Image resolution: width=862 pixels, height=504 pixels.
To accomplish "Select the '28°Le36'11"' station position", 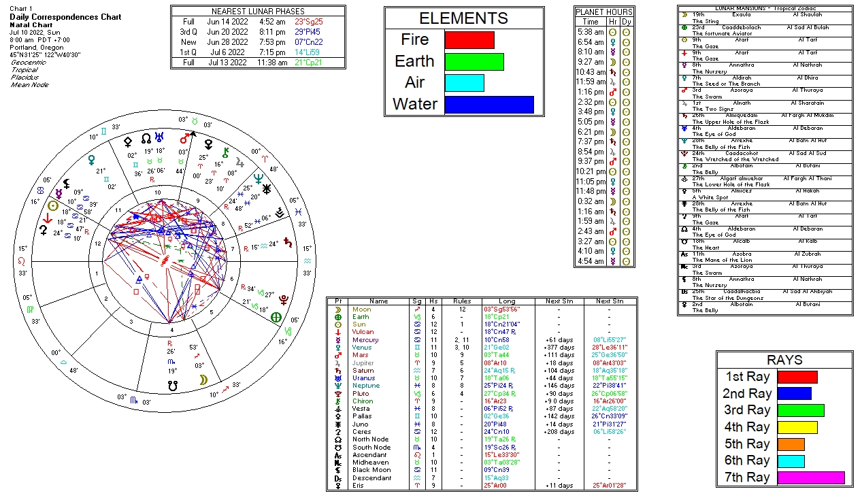I will [610, 348].
